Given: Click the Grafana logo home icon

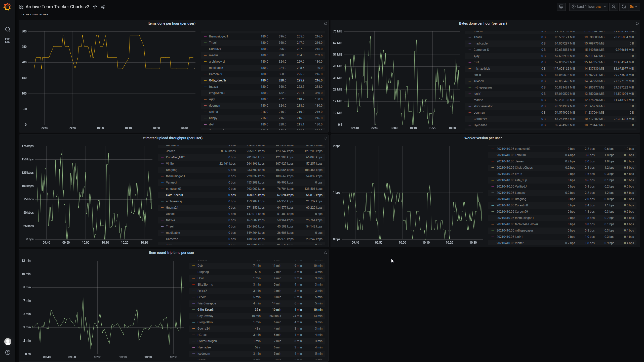Looking at the screenshot, I should [x=7, y=7].
